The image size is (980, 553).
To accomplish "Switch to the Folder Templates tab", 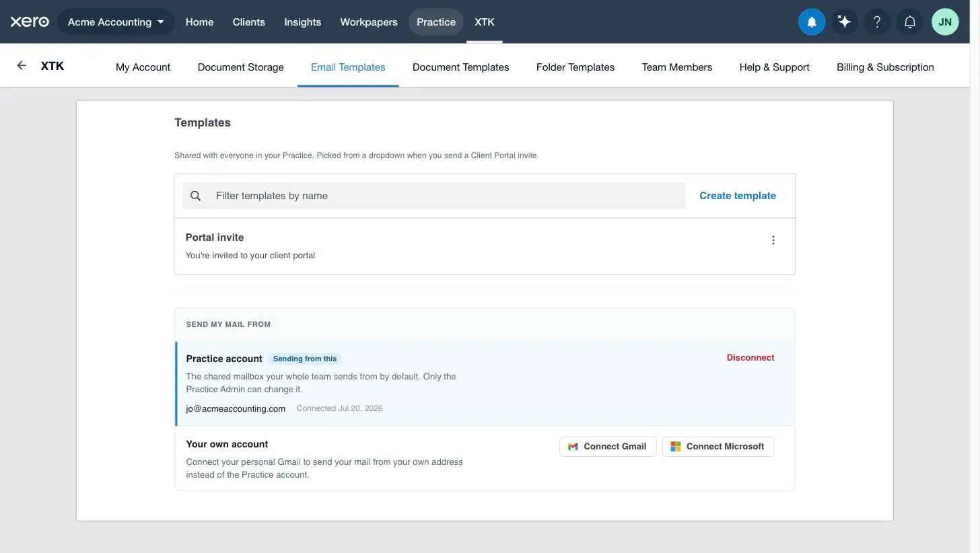I will tap(575, 67).
